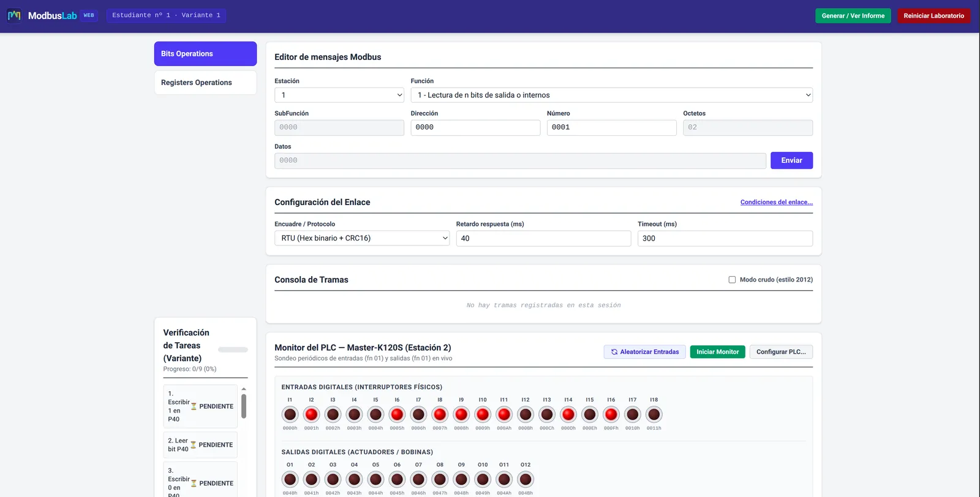Image resolution: width=980 pixels, height=497 pixels.
Task: Click output coil O12 indicator
Action: click(526, 479)
